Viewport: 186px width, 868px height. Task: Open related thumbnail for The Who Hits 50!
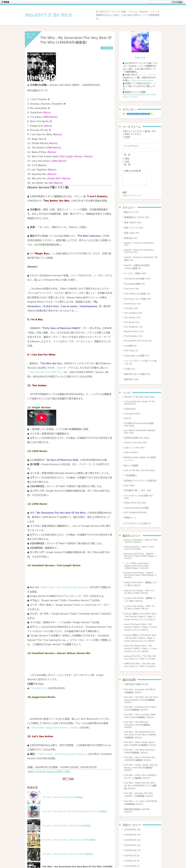point(34,811)
